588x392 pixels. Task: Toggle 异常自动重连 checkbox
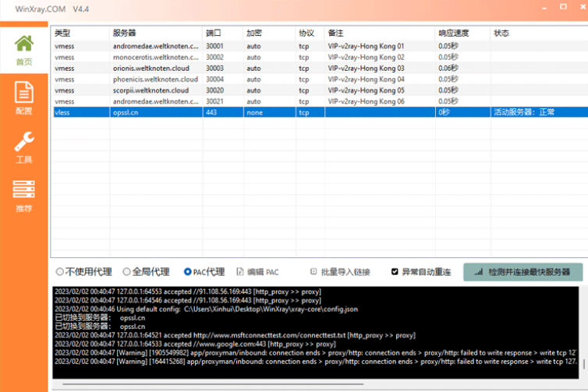coord(395,272)
